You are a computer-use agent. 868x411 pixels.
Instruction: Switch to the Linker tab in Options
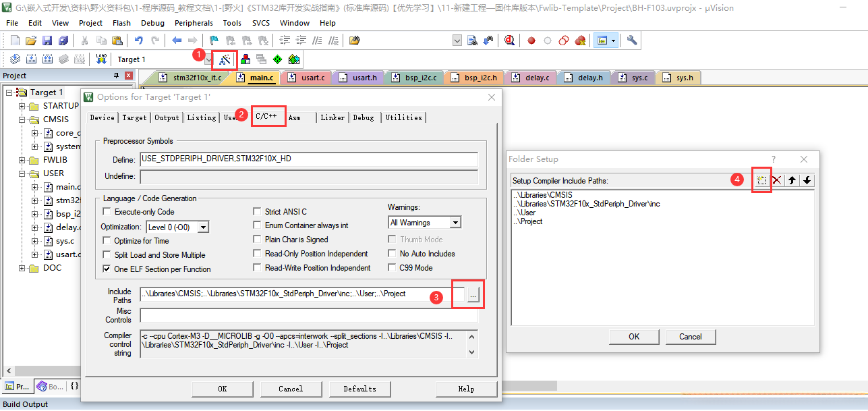(x=332, y=117)
